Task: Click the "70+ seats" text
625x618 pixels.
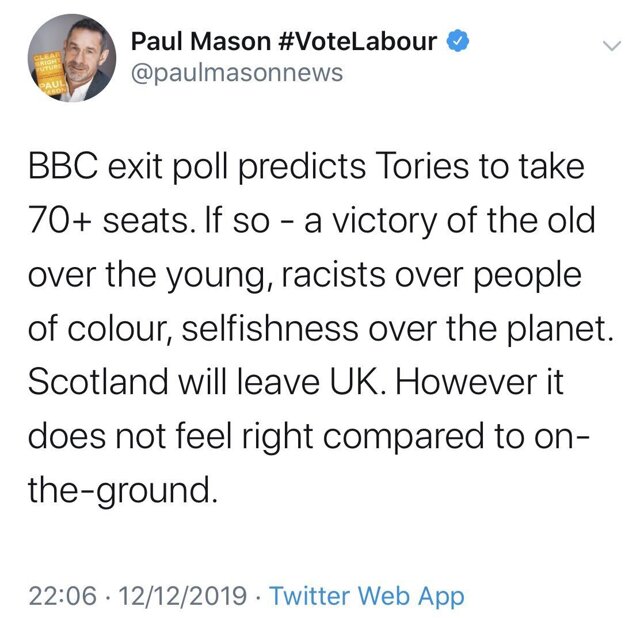Action: [x=108, y=221]
